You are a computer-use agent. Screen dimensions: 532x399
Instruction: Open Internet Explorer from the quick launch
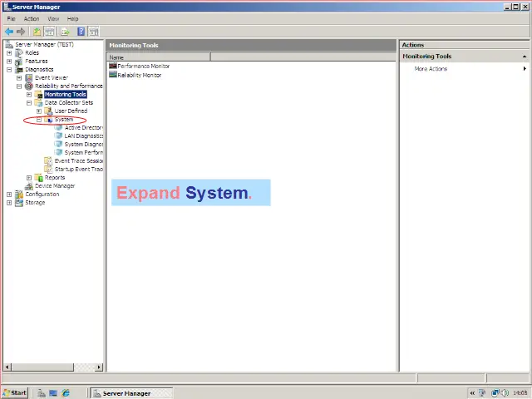point(65,393)
